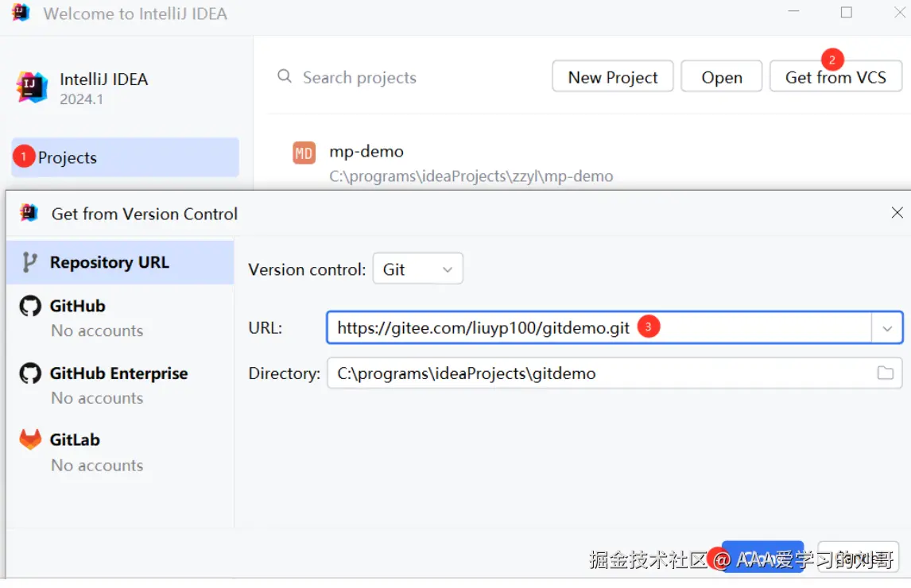The image size is (911, 588).
Task: Maximize the Welcome to IntelliJ IDEA window
Action: (847, 12)
